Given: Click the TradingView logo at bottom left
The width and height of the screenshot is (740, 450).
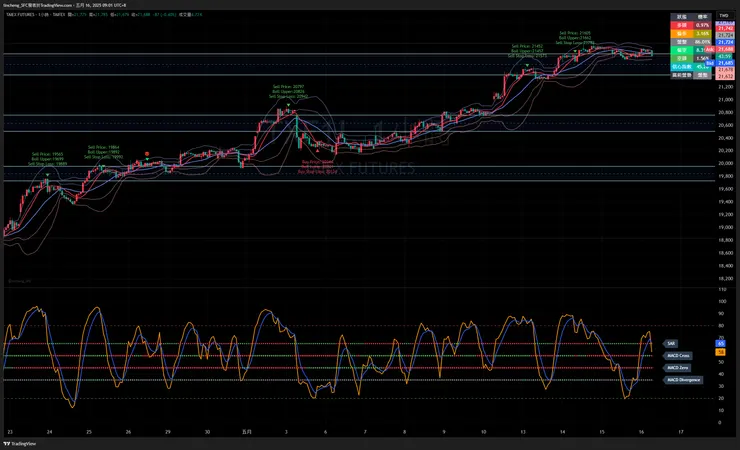Looking at the screenshot, I should [x=20, y=443].
